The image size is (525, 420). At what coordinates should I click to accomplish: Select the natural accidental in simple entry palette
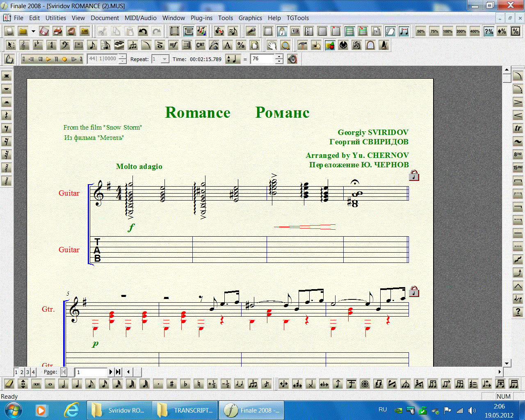click(199, 384)
